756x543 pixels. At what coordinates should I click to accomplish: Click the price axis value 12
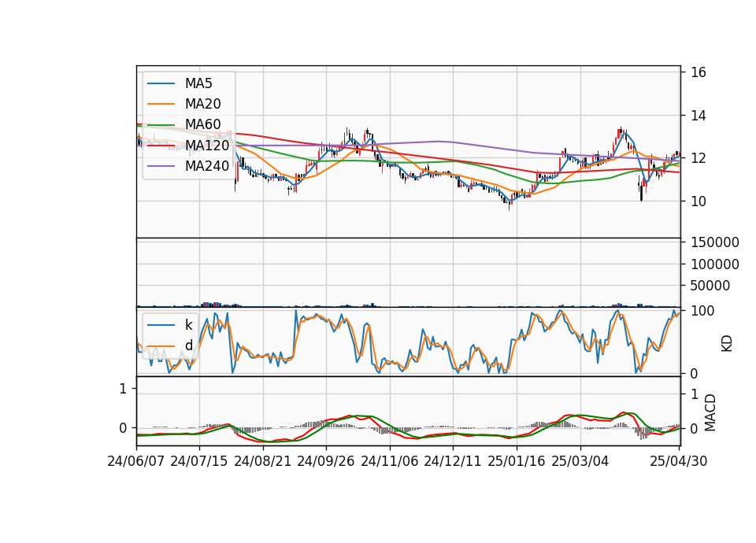[699, 158]
